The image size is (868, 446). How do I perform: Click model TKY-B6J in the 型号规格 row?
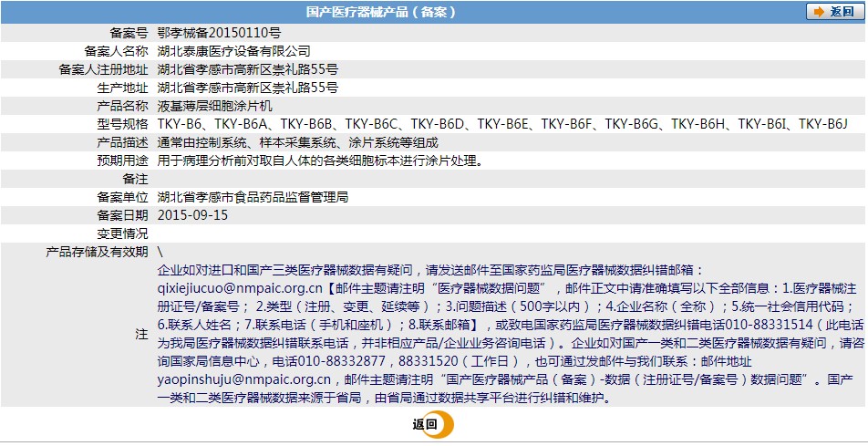pyautogui.click(x=823, y=124)
